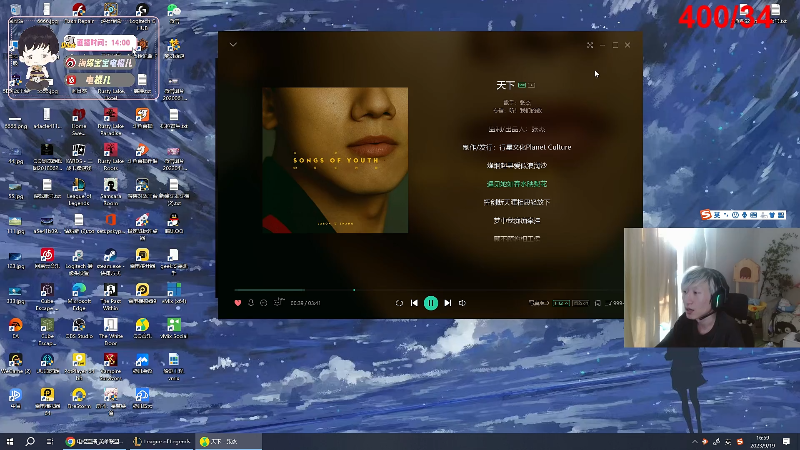Open the 111.jpg desktop file

15,224
